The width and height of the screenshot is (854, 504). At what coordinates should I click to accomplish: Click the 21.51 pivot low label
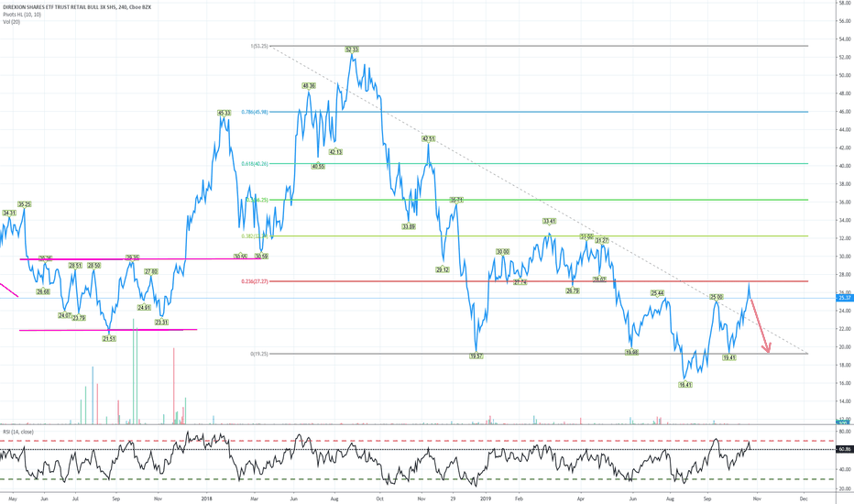[109, 338]
